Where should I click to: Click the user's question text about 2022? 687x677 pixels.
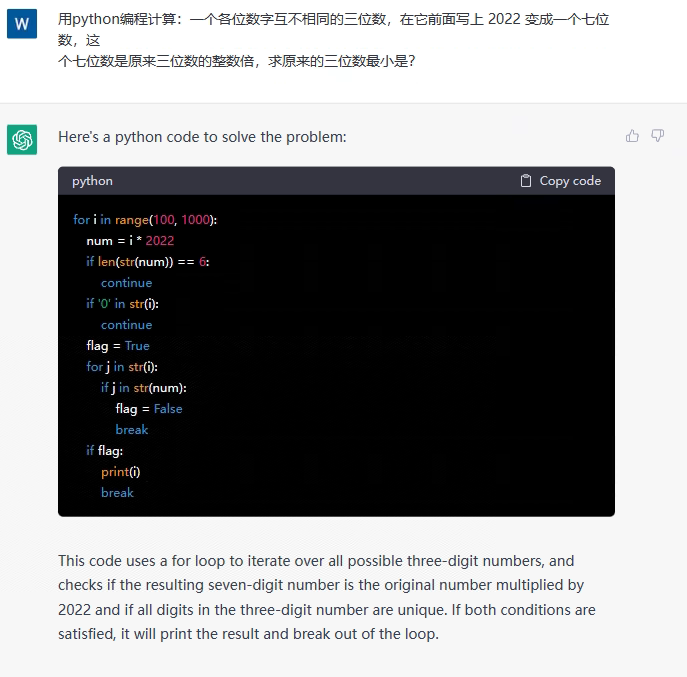click(x=334, y=40)
